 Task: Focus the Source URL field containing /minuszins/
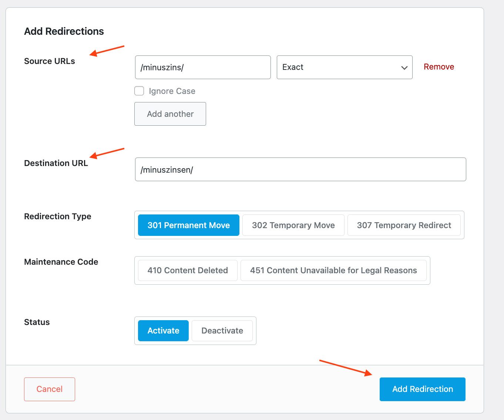coord(203,67)
